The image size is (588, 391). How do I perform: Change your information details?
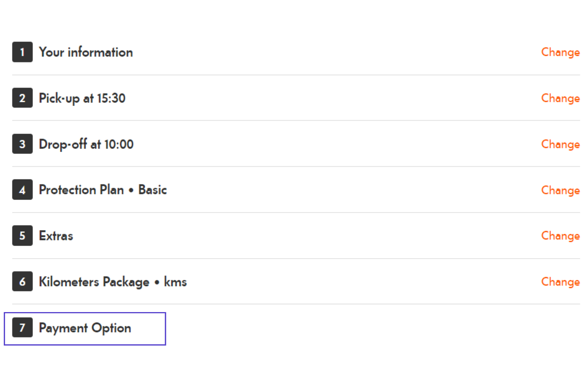pos(560,52)
